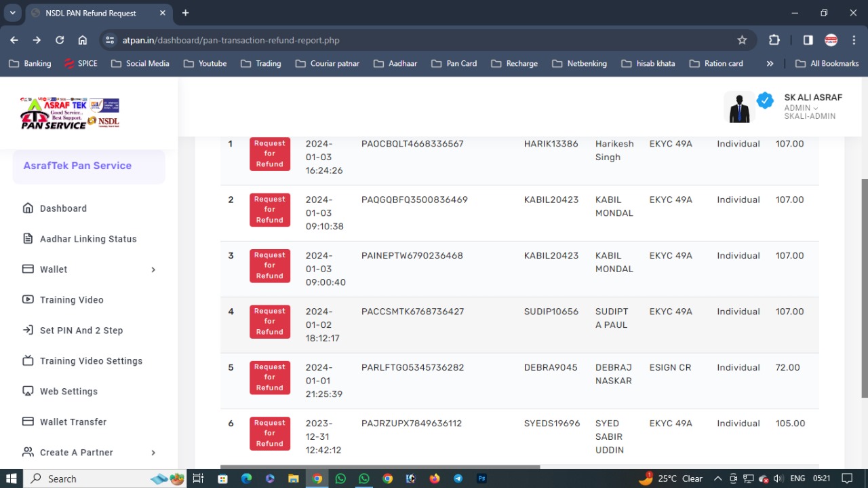Click the Web Settings icon in sidebar
Image resolution: width=868 pixels, height=488 pixels.
coord(28,392)
